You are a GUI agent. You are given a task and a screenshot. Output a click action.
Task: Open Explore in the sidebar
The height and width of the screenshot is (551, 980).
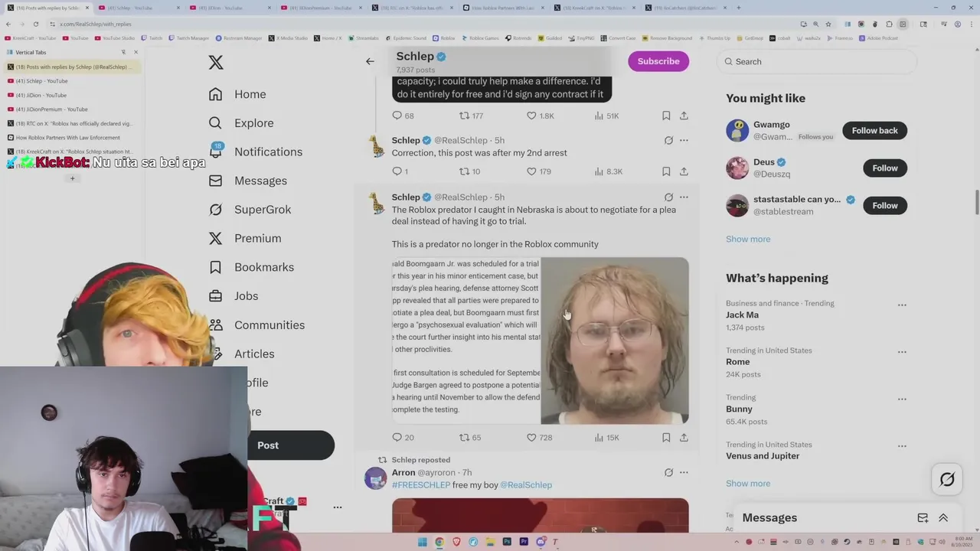click(x=241, y=122)
